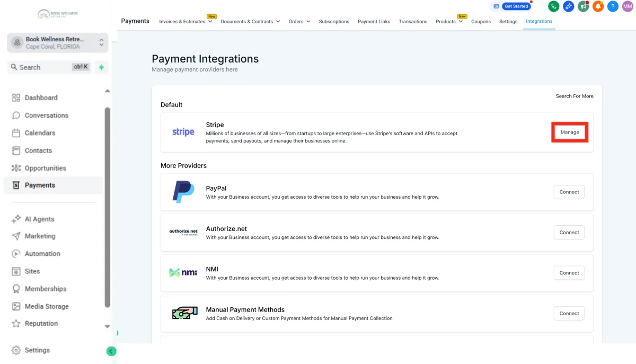Click Manage for the Stripe integration
Viewport: 636px width, 364px height.
[x=570, y=132]
